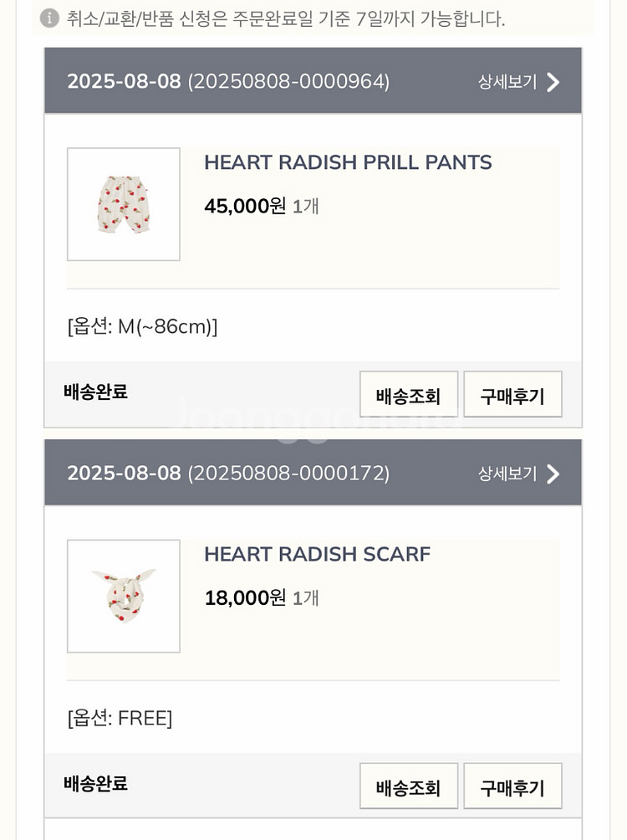Image resolution: width=627 pixels, height=840 pixels.
Task: Click the chevron arrow on order 20250808-0000172
Action: click(553, 474)
